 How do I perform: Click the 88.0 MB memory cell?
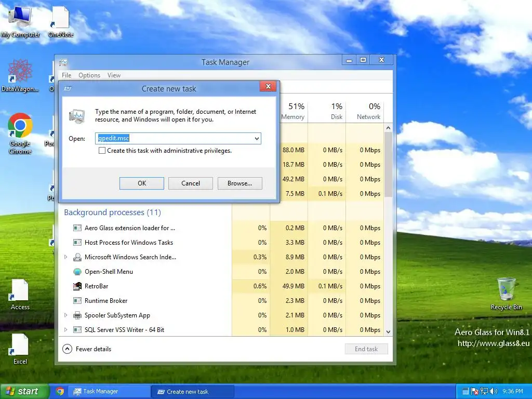pos(293,150)
